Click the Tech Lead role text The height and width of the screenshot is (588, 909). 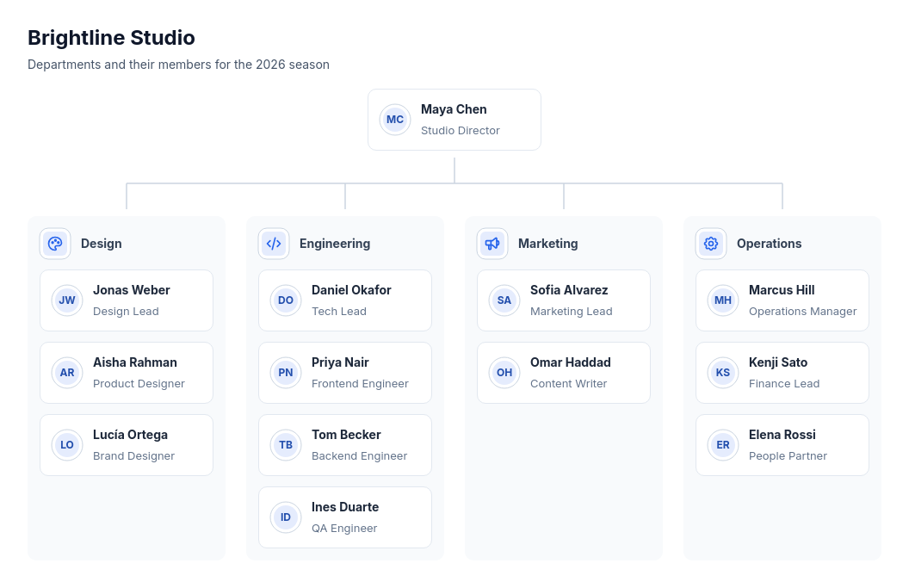339,312
